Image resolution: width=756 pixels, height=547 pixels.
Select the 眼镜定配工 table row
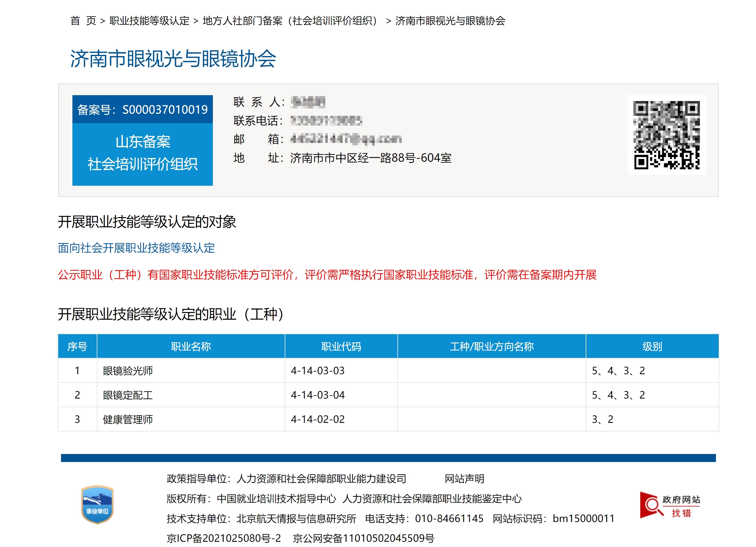[128, 395]
